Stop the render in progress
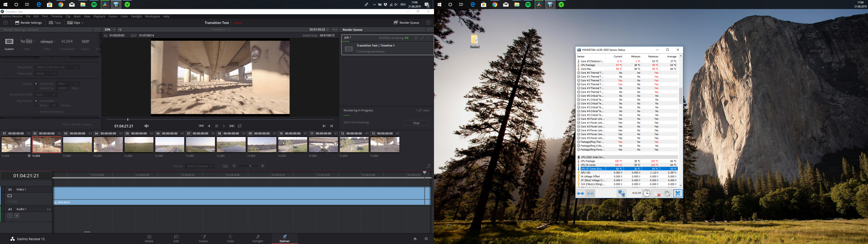Image resolution: width=868 pixels, height=244 pixels. coord(416,123)
